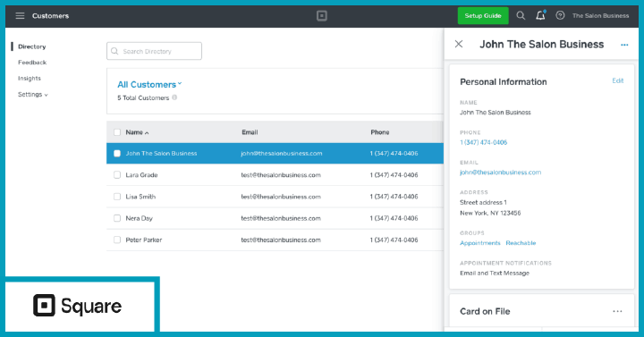The width and height of the screenshot is (644, 337).
Task: Select Nera Day customer name
Action: (139, 218)
